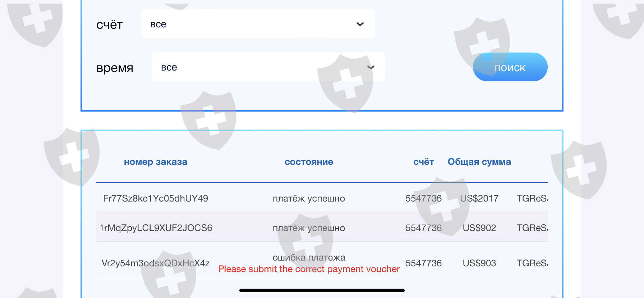Viewport: 644px width, 298px height.
Task: Tap the truncated TGReS address in first row
Action: (x=532, y=198)
